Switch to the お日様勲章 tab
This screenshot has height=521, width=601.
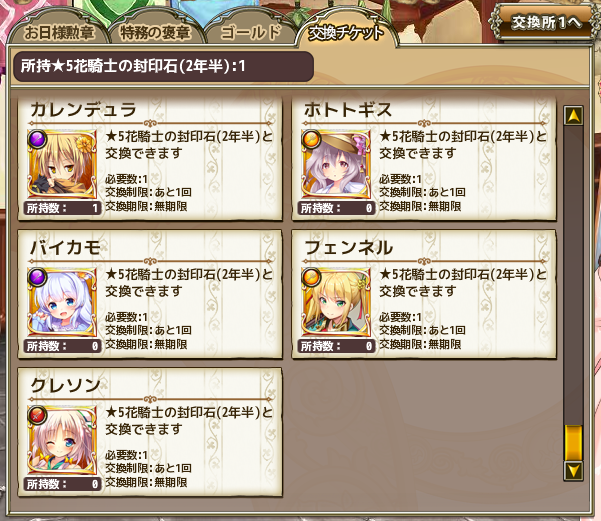click(58, 32)
